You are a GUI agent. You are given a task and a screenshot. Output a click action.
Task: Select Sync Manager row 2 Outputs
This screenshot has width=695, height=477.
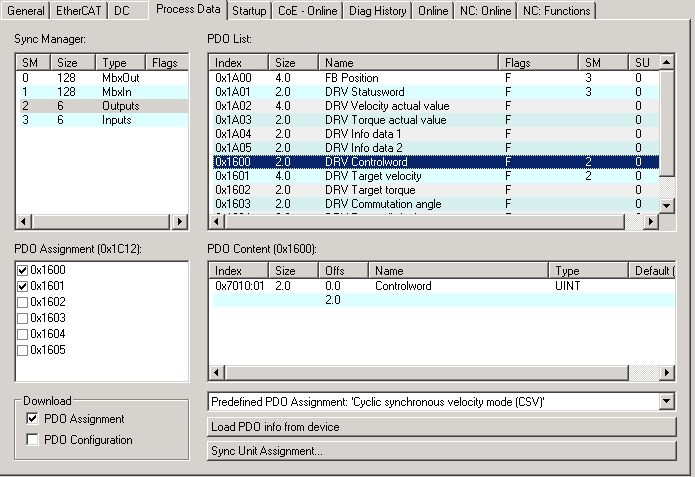tap(102, 106)
